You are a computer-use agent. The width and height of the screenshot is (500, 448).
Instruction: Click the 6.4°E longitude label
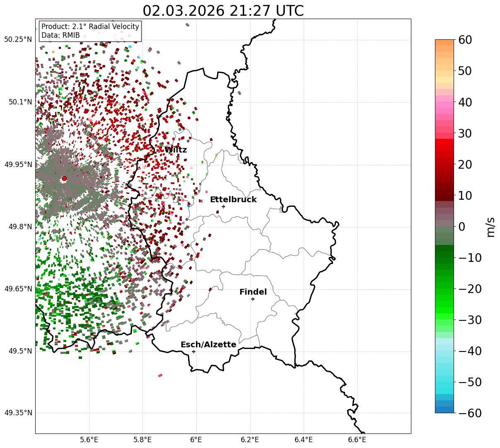coord(303,440)
